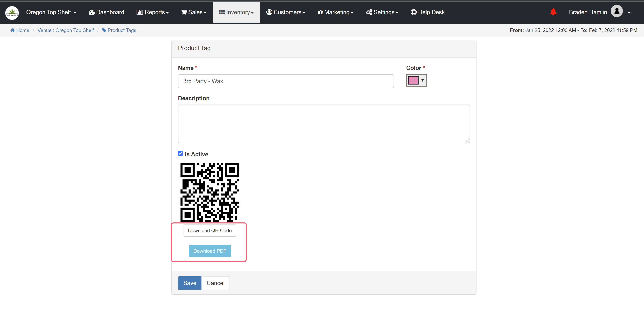Go to Help Desk
This screenshot has height=315, width=644.
click(427, 12)
